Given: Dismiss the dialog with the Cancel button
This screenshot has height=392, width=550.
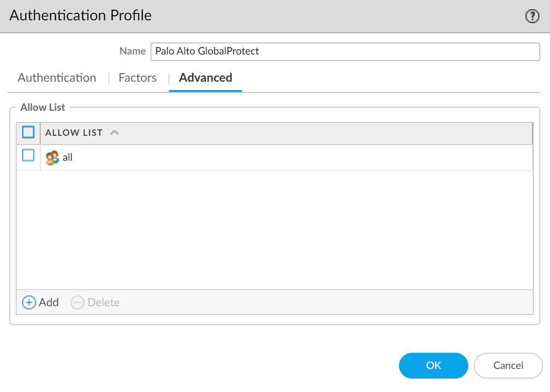Looking at the screenshot, I should pyautogui.click(x=508, y=366).
